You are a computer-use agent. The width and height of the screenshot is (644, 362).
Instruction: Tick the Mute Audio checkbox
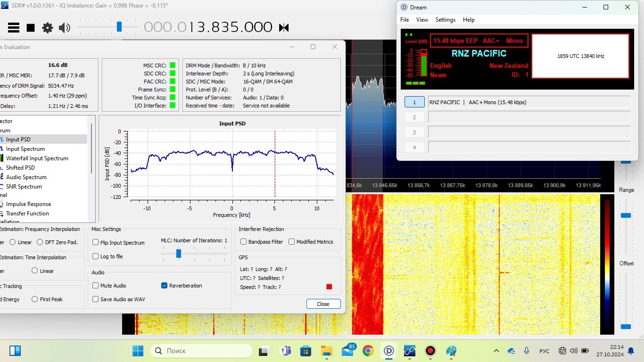(96, 286)
